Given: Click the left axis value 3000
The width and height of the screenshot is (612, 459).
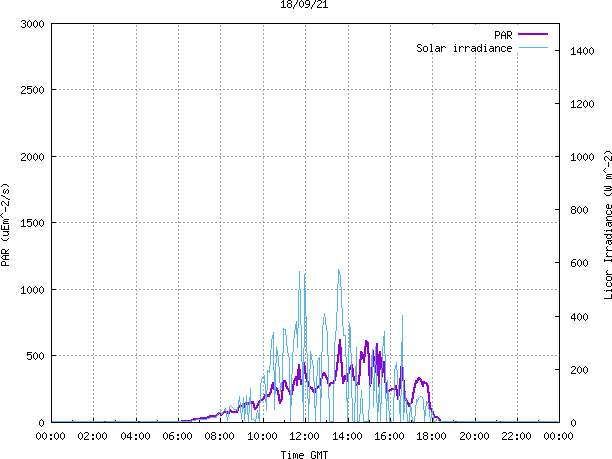Looking at the screenshot, I should (32, 24).
